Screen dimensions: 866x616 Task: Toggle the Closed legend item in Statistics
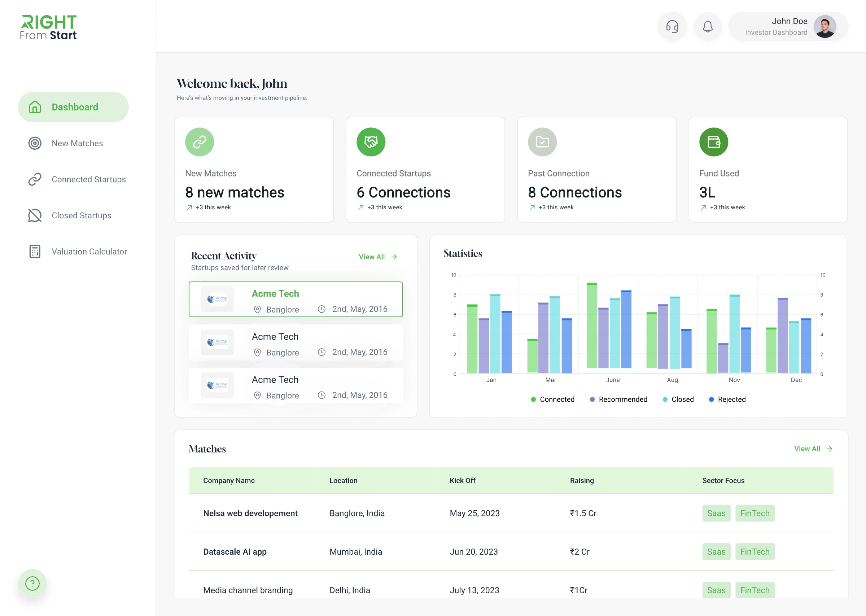(678, 399)
